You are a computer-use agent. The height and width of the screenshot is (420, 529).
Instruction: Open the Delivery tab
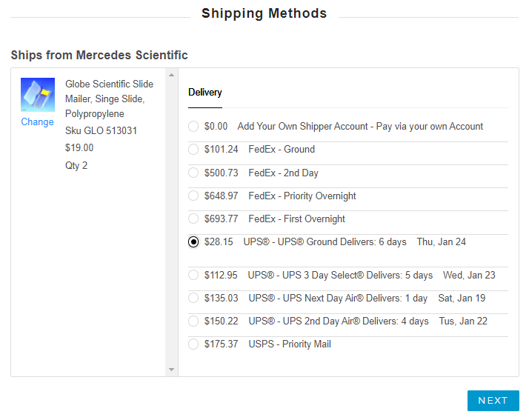tap(205, 93)
